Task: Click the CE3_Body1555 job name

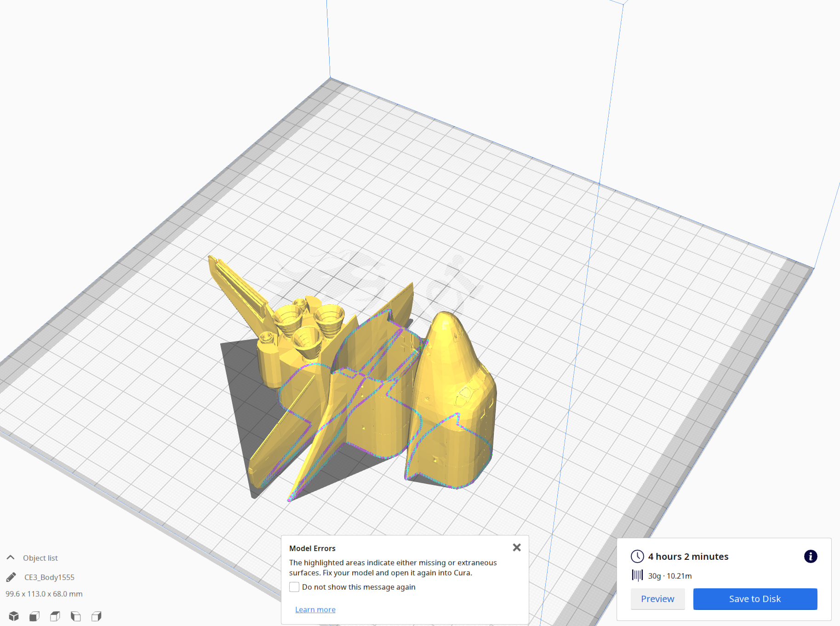Action: pos(49,577)
